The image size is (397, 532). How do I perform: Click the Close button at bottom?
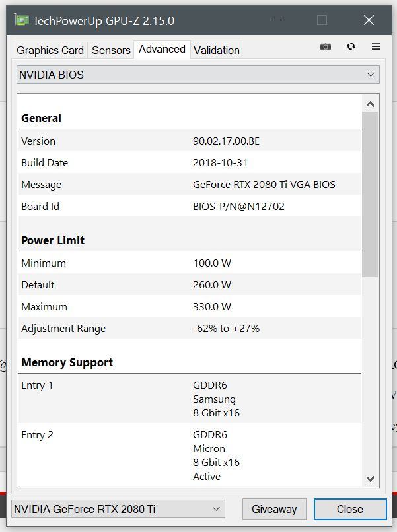coord(349,509)
